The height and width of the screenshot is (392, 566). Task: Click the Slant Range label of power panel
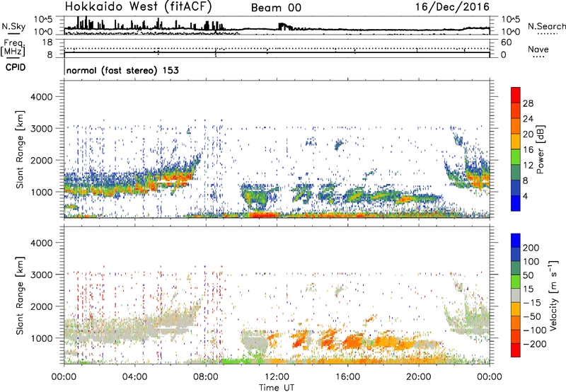(20, 149)
